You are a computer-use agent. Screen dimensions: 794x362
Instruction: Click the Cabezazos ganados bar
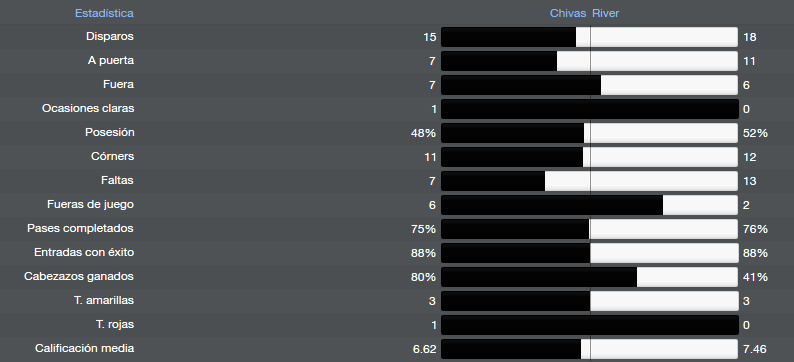589,277
